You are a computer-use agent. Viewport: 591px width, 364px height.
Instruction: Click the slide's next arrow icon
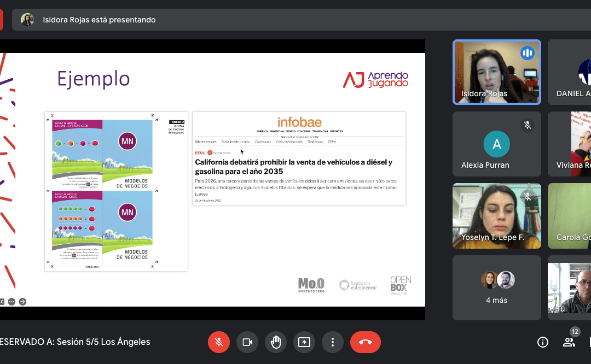[x=22, y=302]
